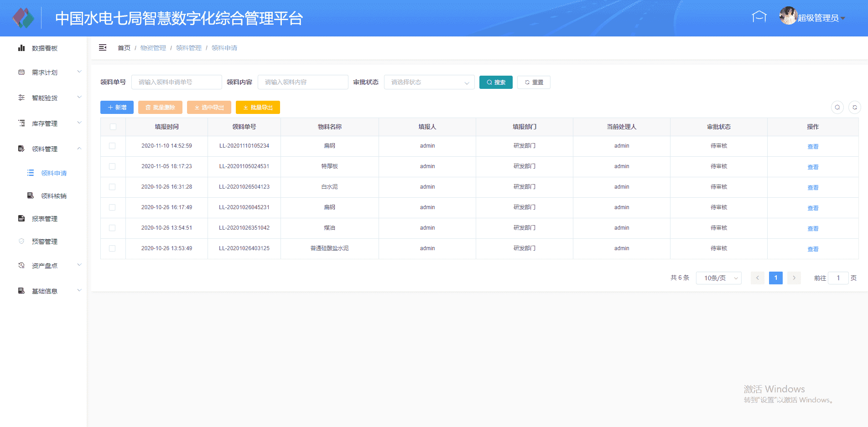Click the blue 新增 button
Screen dimensions: 868x427
tap(117, 108)
